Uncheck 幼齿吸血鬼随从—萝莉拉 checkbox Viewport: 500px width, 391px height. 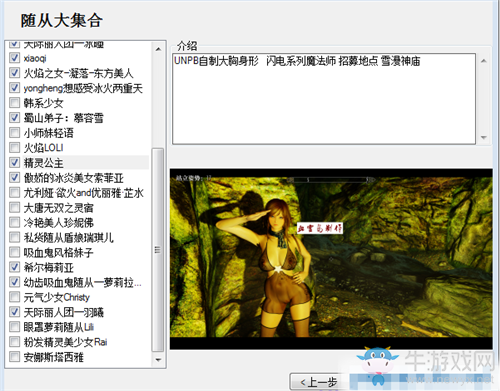14,282
